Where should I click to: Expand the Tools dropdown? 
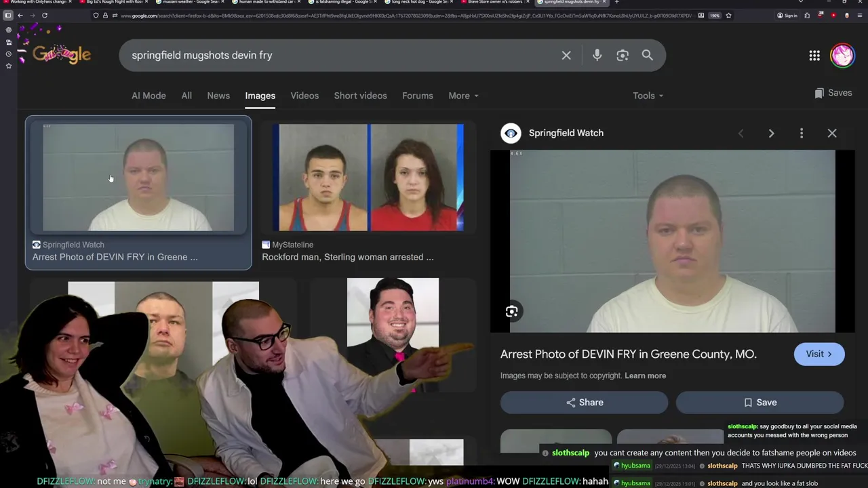coord(648,96)
